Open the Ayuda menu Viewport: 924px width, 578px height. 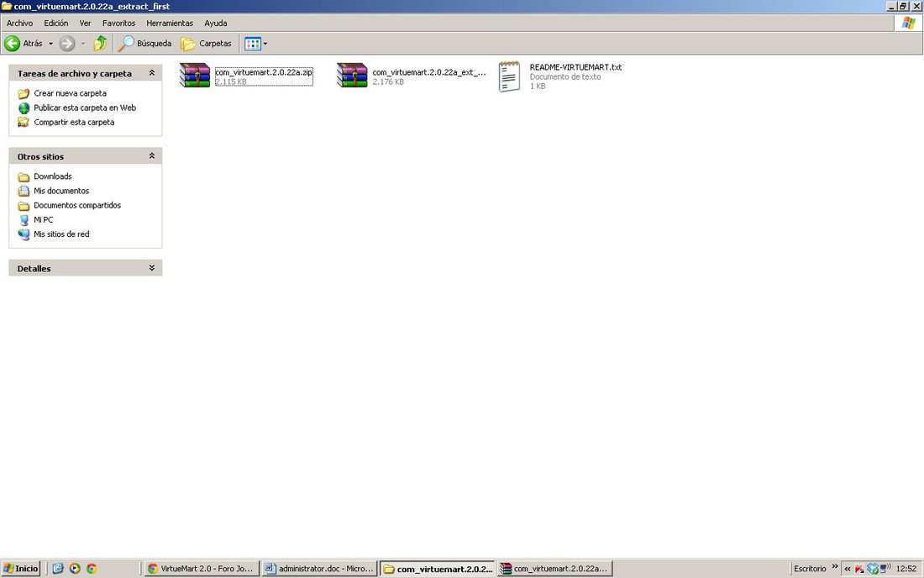(216, 23)
